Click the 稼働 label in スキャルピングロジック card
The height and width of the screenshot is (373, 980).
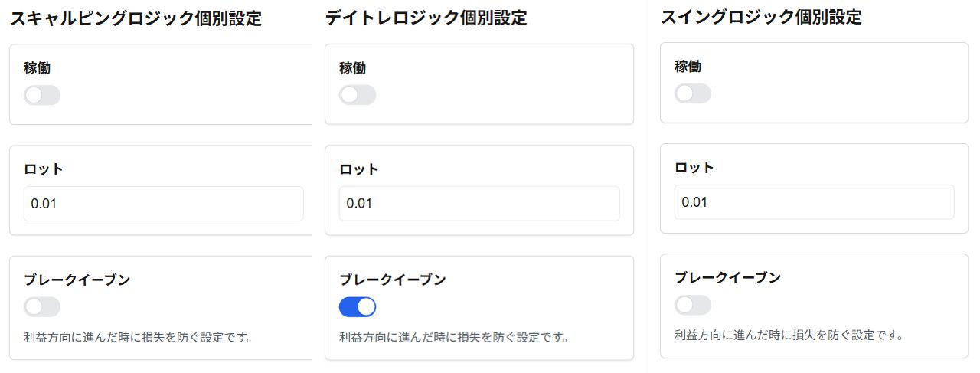[38, 67]
